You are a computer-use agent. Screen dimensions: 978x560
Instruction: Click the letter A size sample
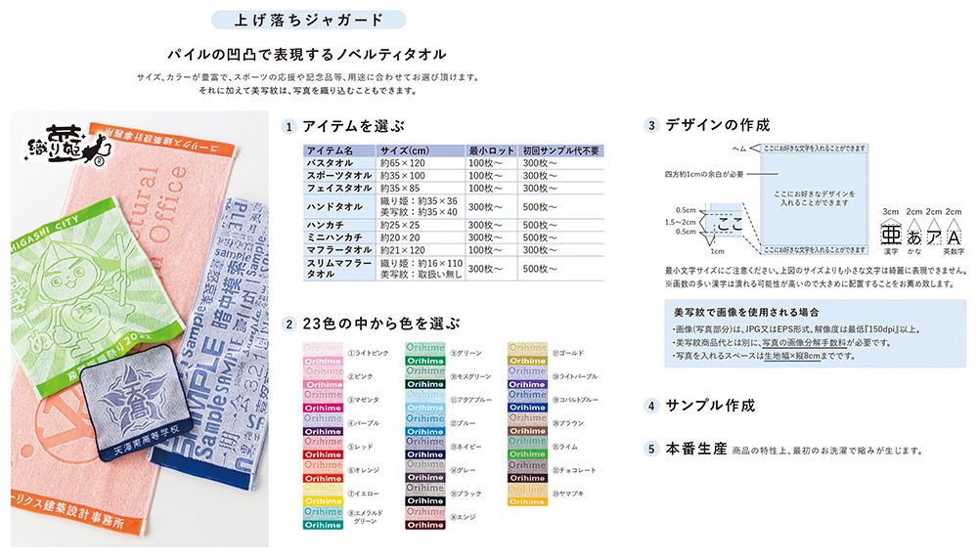[x=952, y=237]
